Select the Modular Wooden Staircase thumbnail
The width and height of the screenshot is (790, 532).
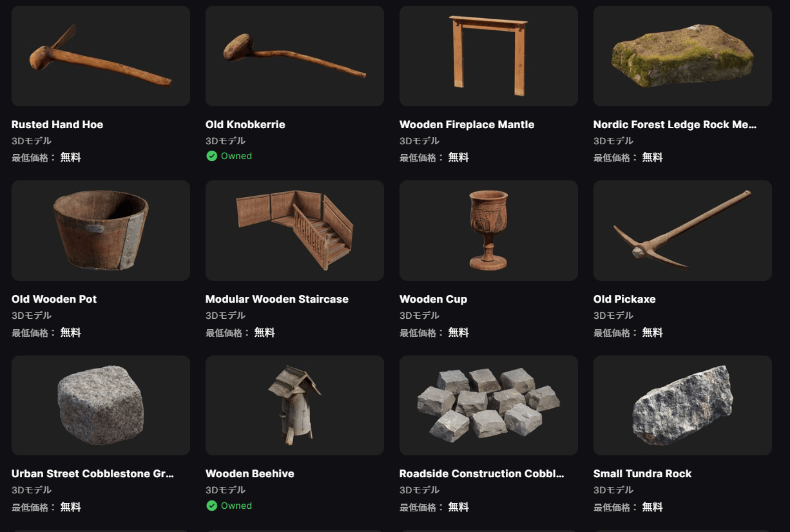tap(294, 231)
